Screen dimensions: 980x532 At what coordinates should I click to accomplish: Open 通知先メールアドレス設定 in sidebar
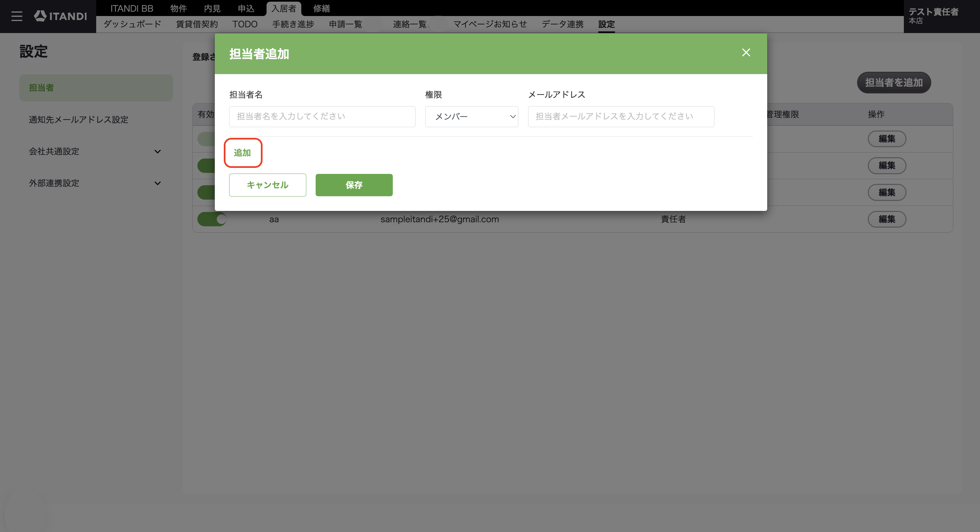click(x=78, y=120)
